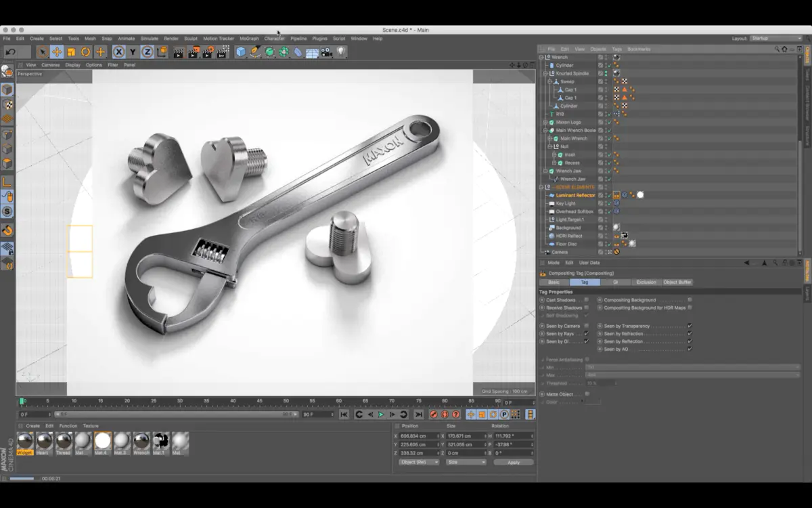Viewport: 812px width, 508px height.
Task: Click the Undo arrow in the toolbar
Action: click(x=10, y=51)
